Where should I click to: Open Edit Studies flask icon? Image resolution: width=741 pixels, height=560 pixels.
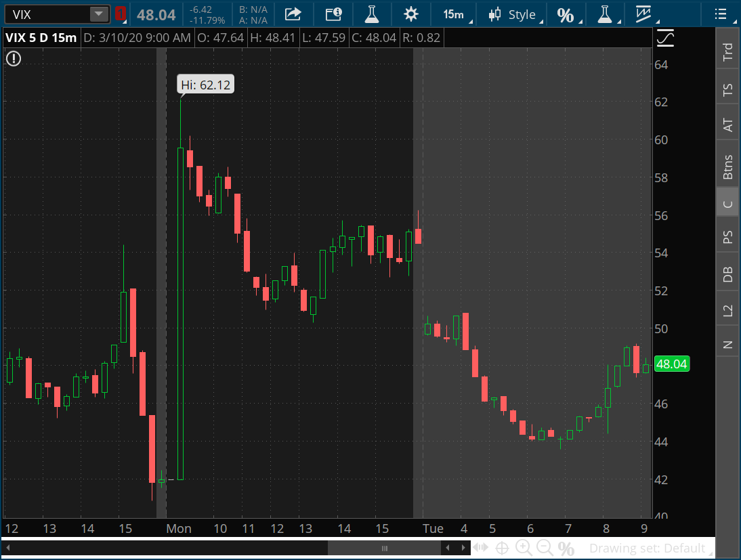point(372,14)
